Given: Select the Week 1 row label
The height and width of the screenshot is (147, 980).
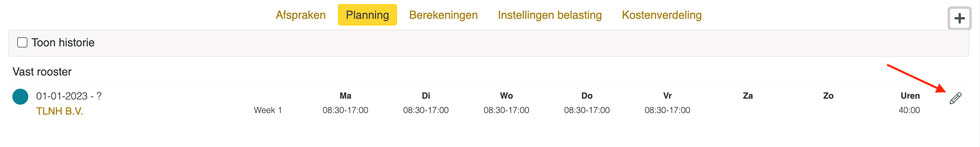Looking at the screenshot, I should point(268,110).
